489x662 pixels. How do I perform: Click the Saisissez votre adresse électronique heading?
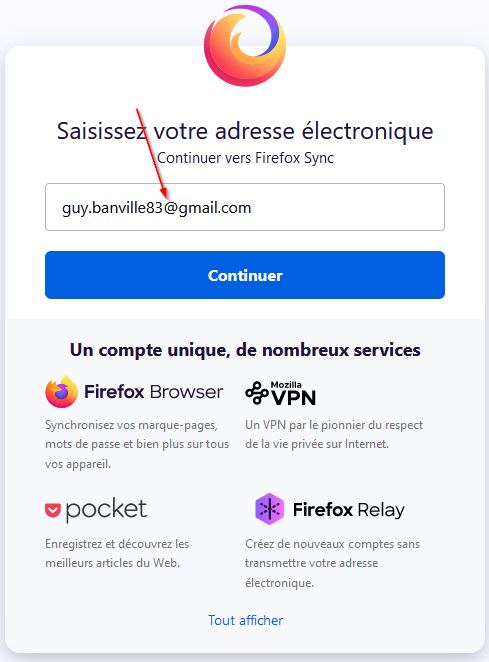[245, 131]
